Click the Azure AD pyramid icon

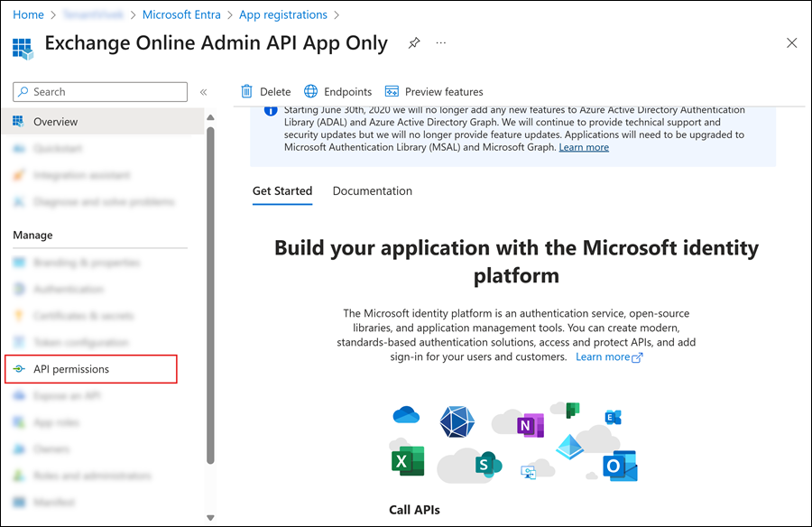pyautogui.click(x=569, y=448)
